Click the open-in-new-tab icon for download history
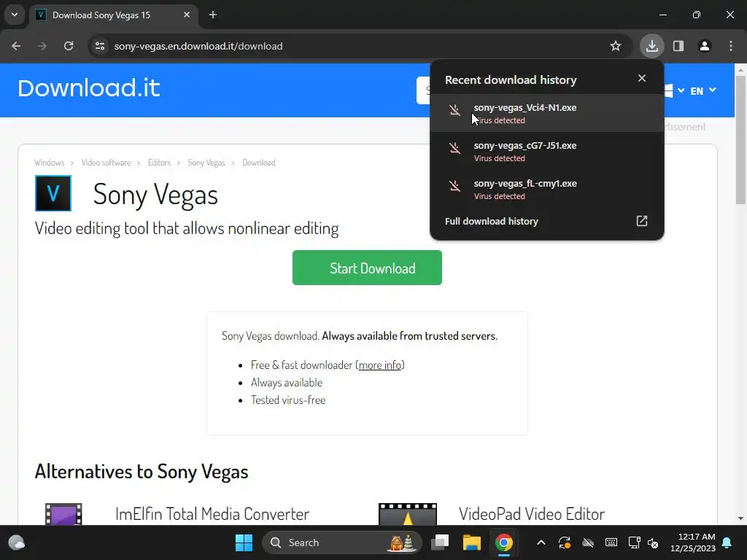The height and width of the screenshot is (560, 747). tap(642, 221)
